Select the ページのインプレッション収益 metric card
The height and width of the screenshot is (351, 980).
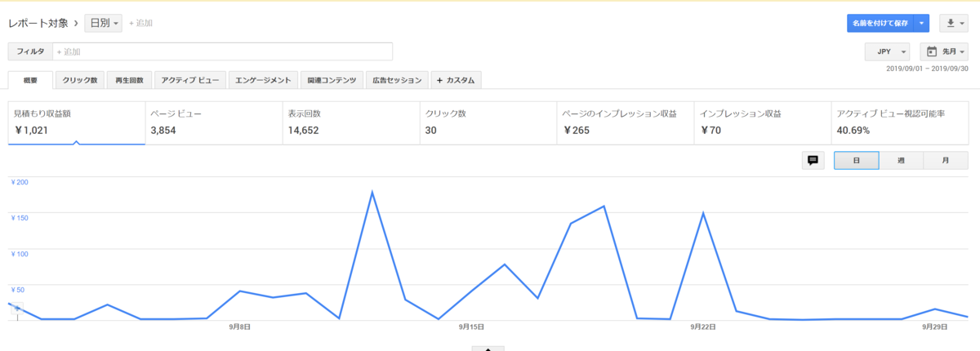click(626, 122)
